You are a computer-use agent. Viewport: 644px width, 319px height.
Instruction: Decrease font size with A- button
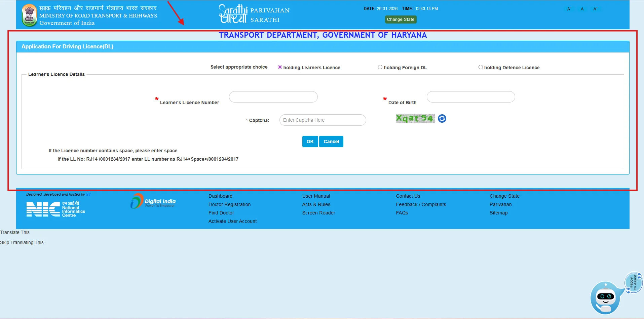(x=569, y=9)
